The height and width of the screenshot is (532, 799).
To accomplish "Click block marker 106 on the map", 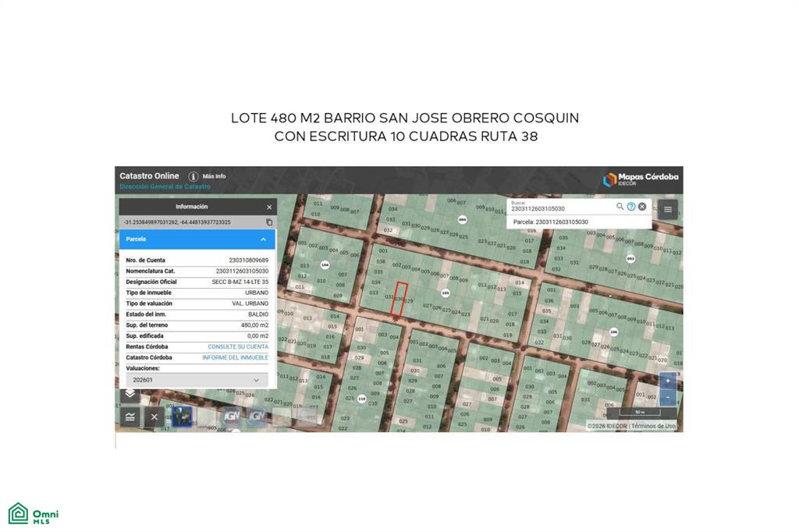I will pyautogui.click(x=613, y=332).
